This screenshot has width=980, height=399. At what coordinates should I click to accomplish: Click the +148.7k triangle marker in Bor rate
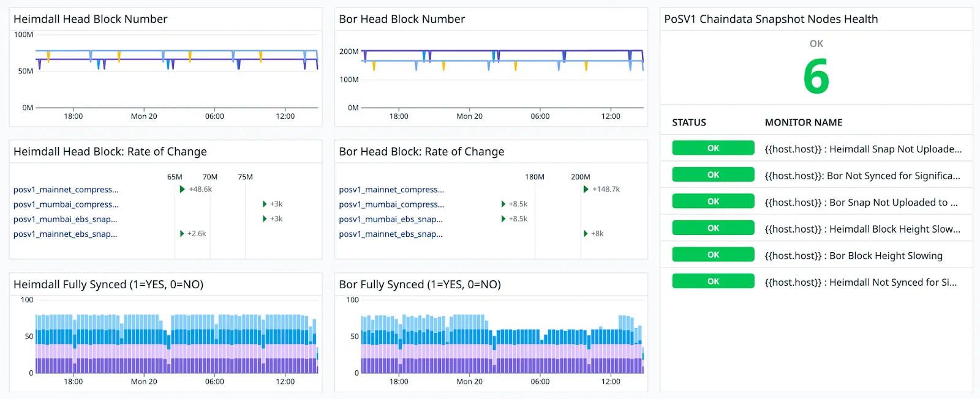pyautogui.click(x=586, y=189)
